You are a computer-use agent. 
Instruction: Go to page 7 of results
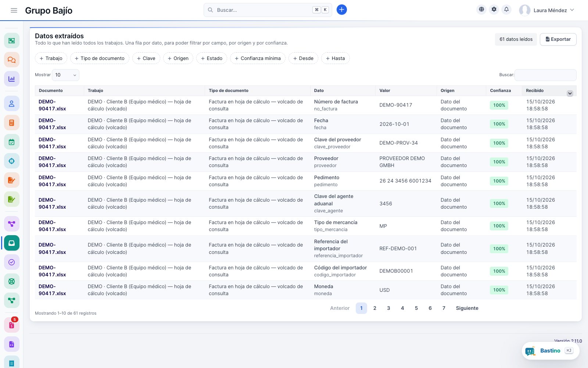coord(444,308)
